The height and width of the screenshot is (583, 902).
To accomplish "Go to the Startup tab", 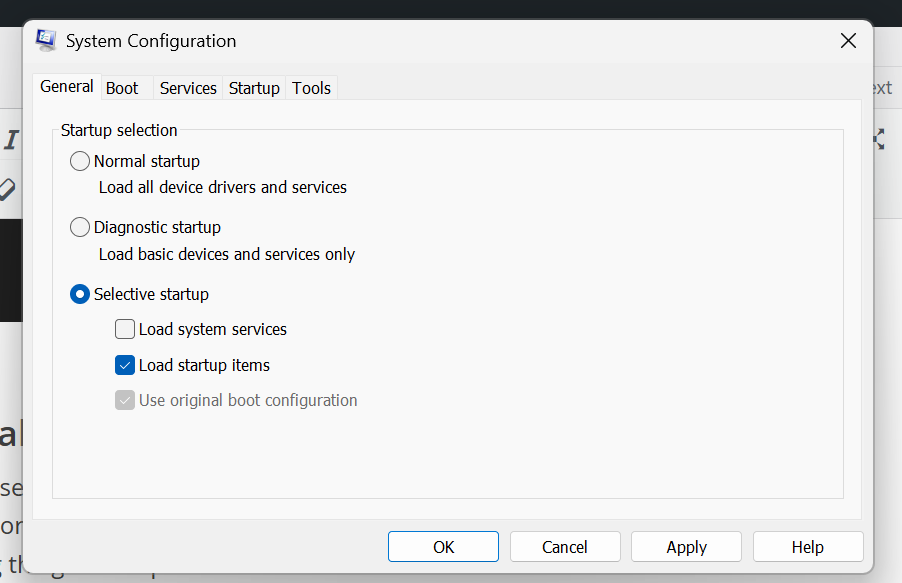I will pyautogui.click(x=254, y=88).
